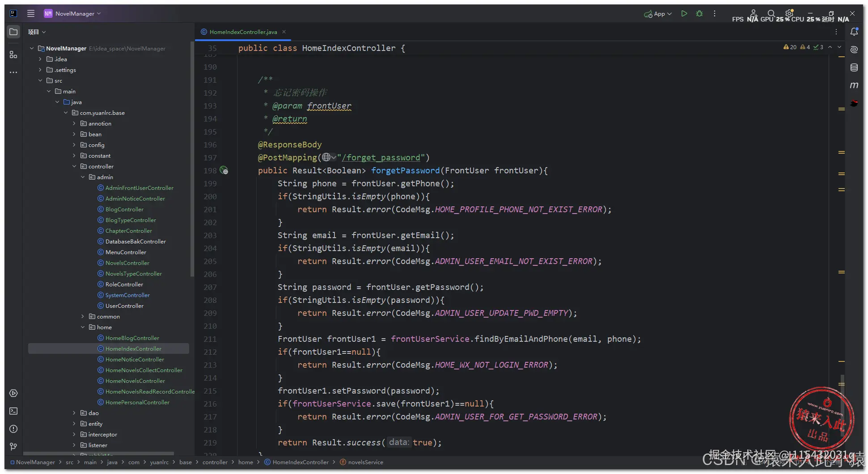Screen dimensions: 868x474
Task: Run the App configuration
Action: (684, 13)
